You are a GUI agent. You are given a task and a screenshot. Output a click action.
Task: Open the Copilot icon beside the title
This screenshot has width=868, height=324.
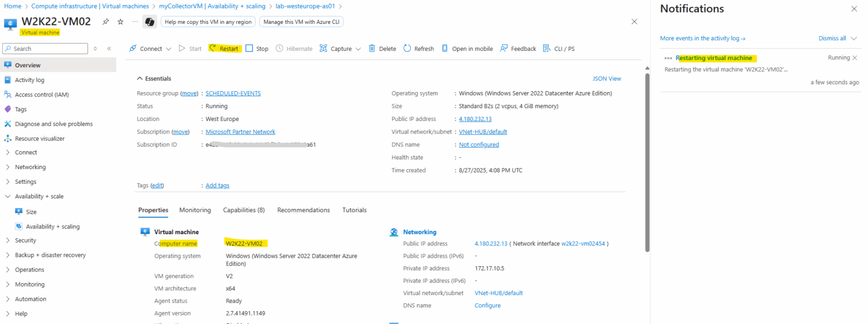click(x=150, y=21)
